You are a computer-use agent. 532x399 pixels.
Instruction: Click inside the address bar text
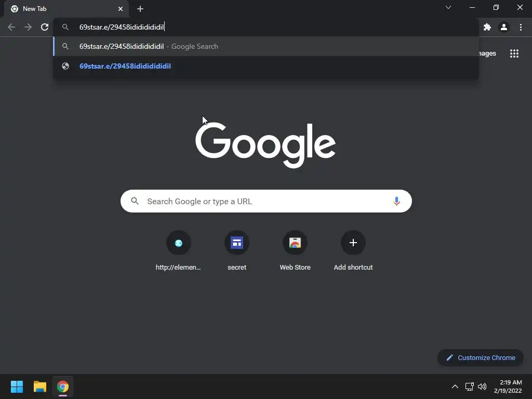(122, 27)
